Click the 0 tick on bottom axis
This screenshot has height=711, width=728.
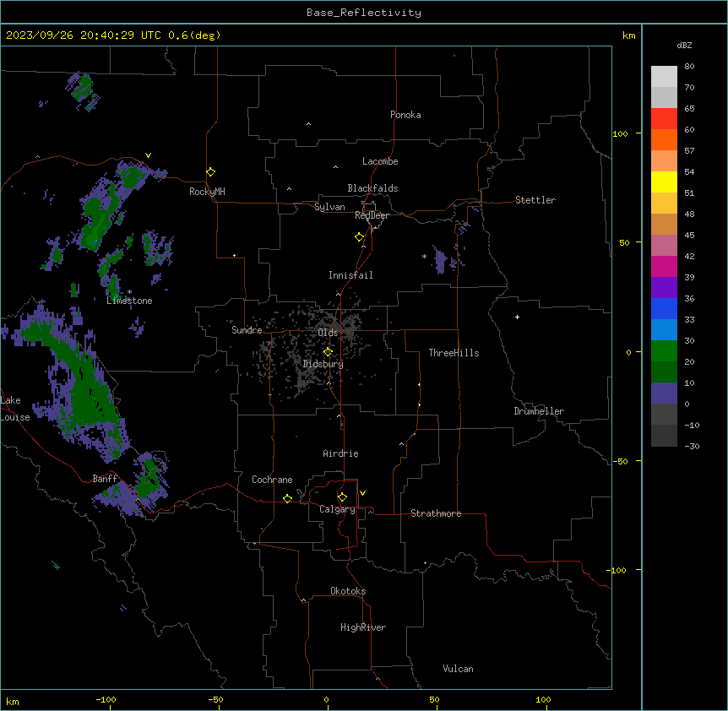point(326,699)
